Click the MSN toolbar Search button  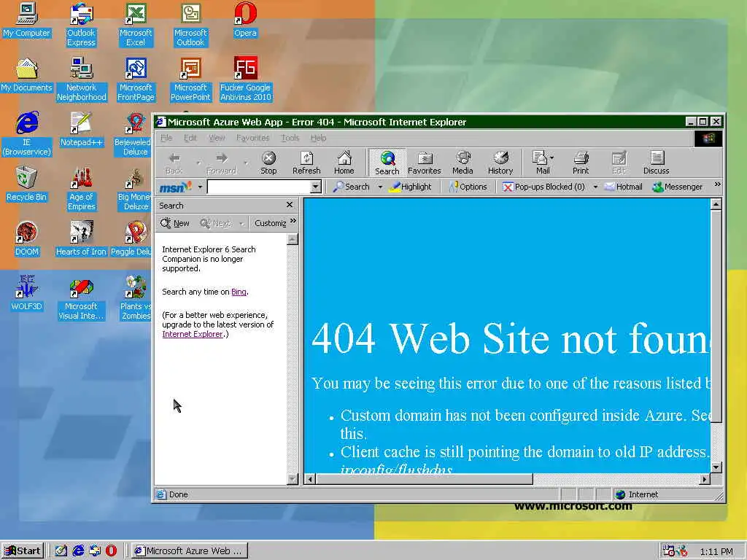tap(351, 187)
